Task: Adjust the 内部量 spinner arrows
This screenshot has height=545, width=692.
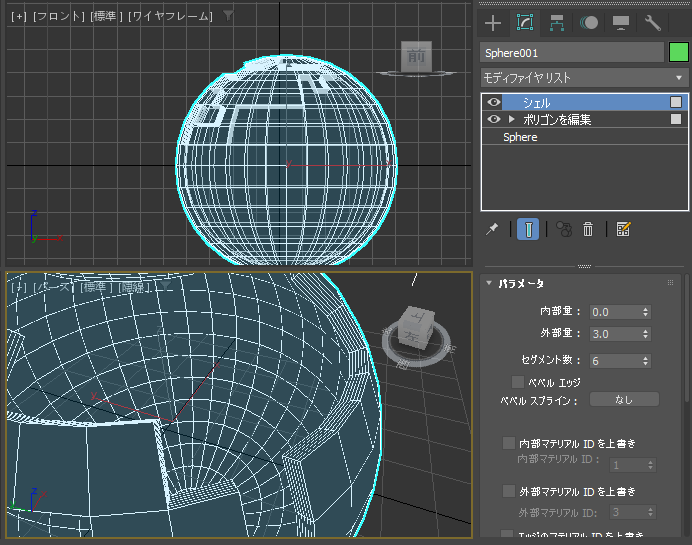Action: (x=646, y=312)
